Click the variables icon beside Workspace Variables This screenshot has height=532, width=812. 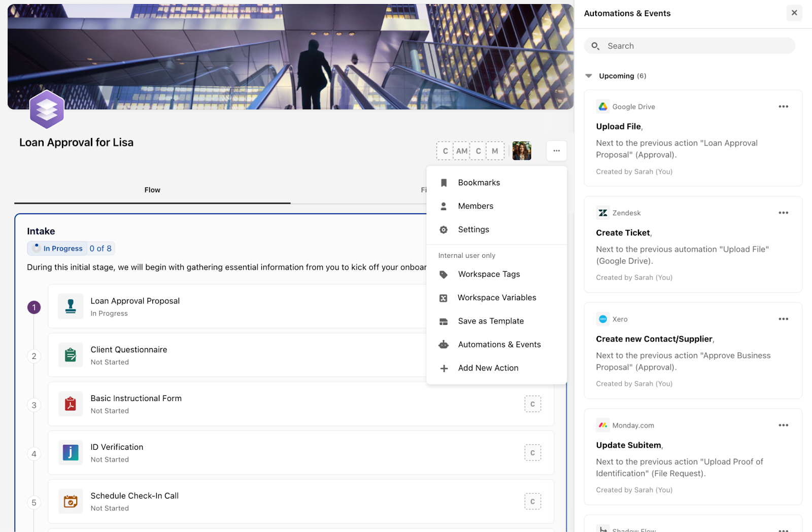[x=444, y=298]
